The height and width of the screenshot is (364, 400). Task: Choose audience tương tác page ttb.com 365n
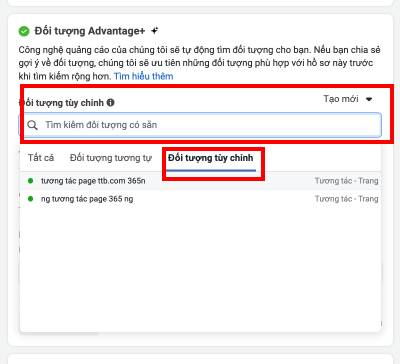tap(200, 181)
